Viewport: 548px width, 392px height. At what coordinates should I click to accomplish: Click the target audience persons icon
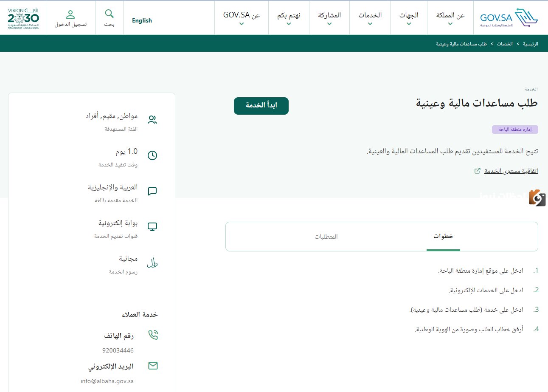[x=152, y=119]
